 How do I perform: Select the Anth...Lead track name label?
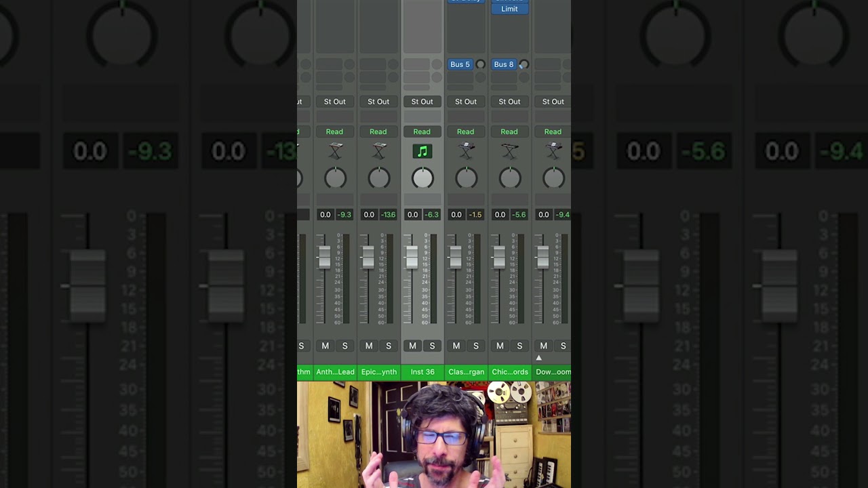(x=335, y=372)
